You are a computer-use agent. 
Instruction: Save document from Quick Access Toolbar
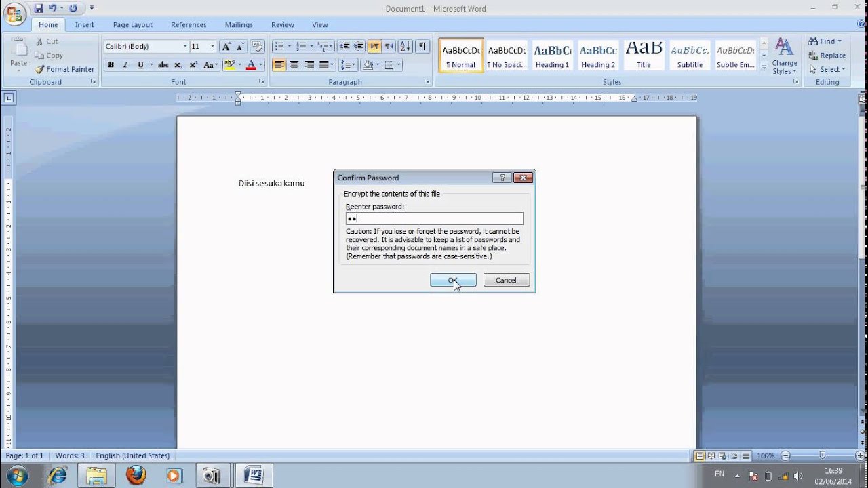[x=39, y=8]
